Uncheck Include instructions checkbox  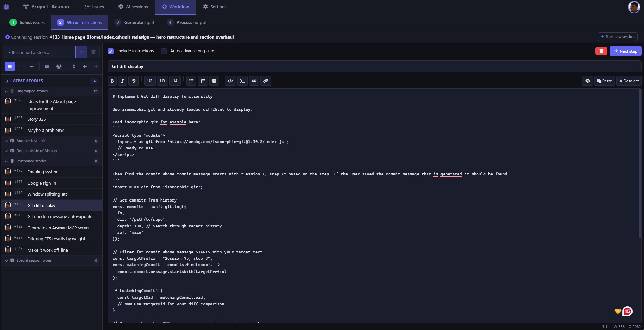(111, 51)
